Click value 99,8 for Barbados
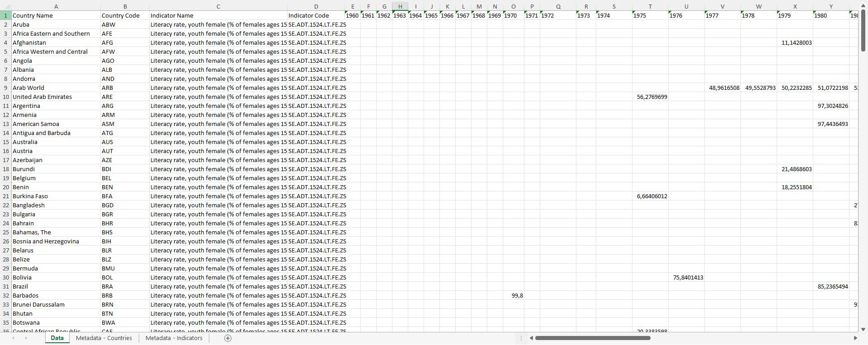Image resolution: width=868 pixels, height=345 pixels. (x=514, y=295)
